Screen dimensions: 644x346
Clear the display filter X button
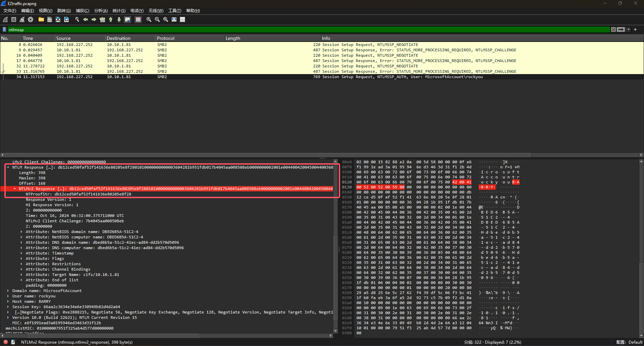pos(613,30)
